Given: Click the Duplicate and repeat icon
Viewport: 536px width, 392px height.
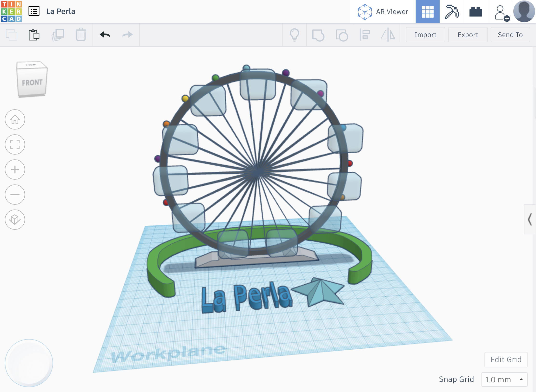Looking at the screenshot, I should click(58, 35).
